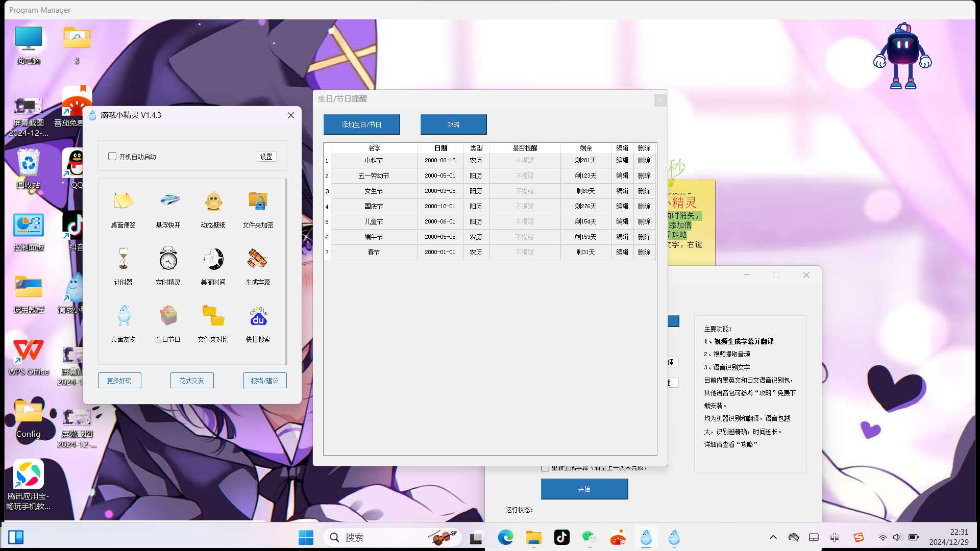Open the 快捷搜索 quick search tool
Screen dimensions: 980x551
click(x=258, y=323)
